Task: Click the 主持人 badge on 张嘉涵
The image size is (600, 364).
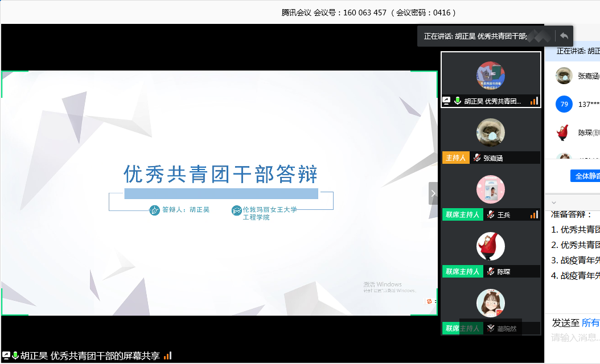Action: click(x=456, y=158)
